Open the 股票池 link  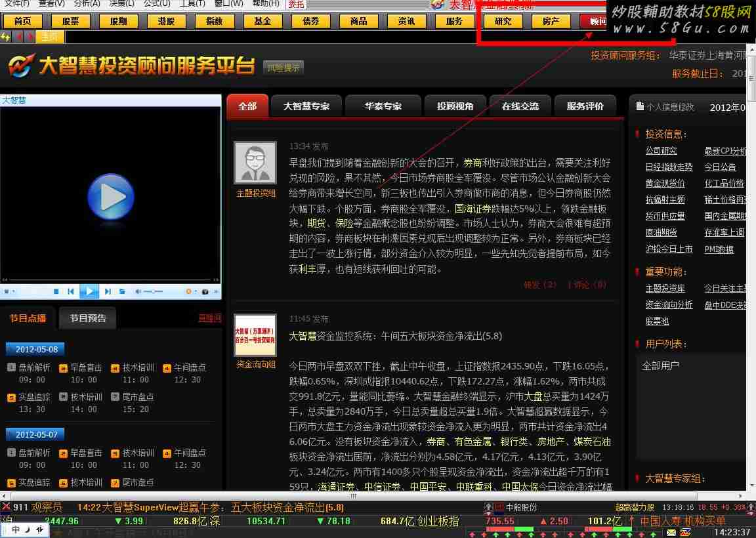(657, 321)
